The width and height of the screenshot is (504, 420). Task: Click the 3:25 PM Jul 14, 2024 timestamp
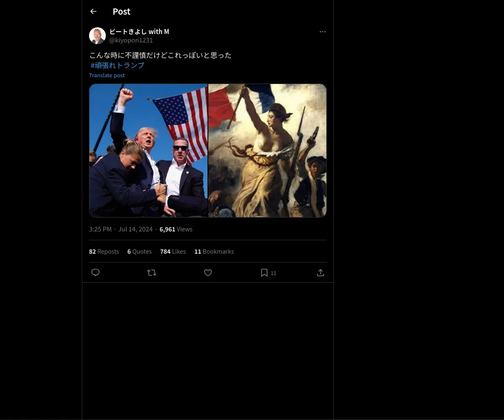121,229
